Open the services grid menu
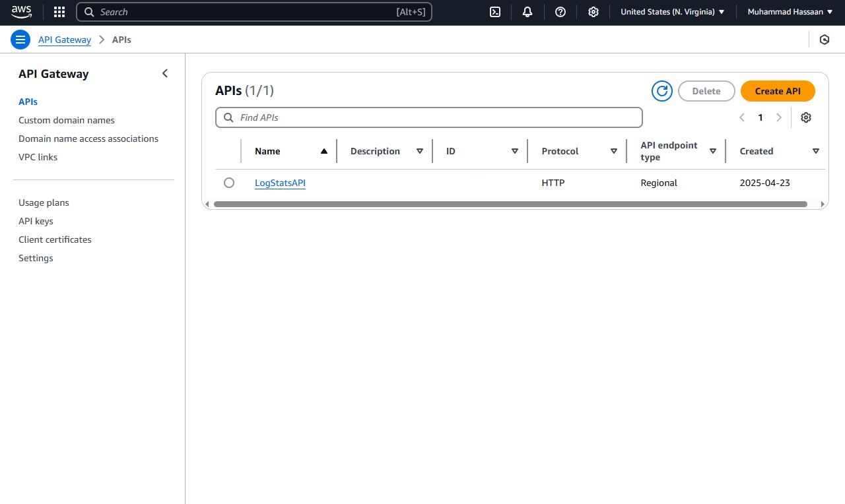Viewport: 845px width, 504px height. pyautogui.click(x=59, y=12)
